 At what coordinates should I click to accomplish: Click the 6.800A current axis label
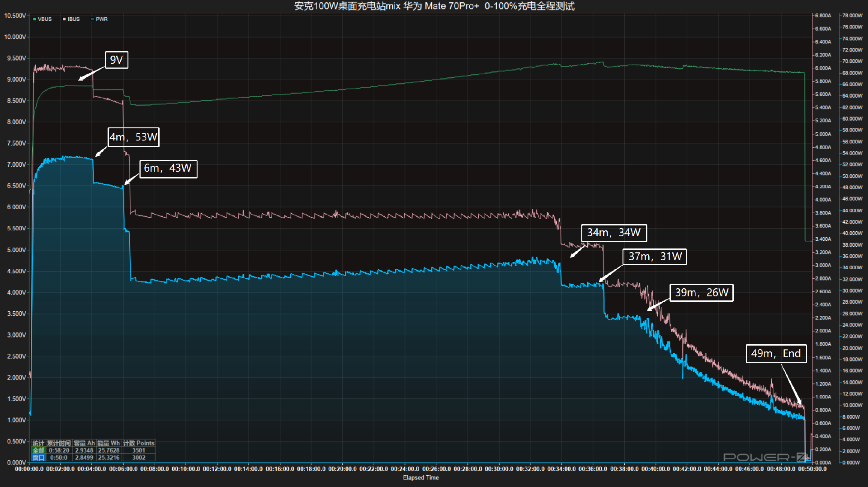click(823, 15)
